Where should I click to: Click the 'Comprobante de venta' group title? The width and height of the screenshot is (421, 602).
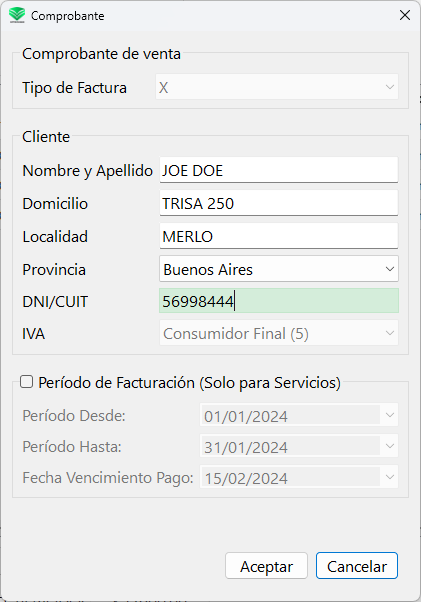pyautogui.click(x=101, y=54)
